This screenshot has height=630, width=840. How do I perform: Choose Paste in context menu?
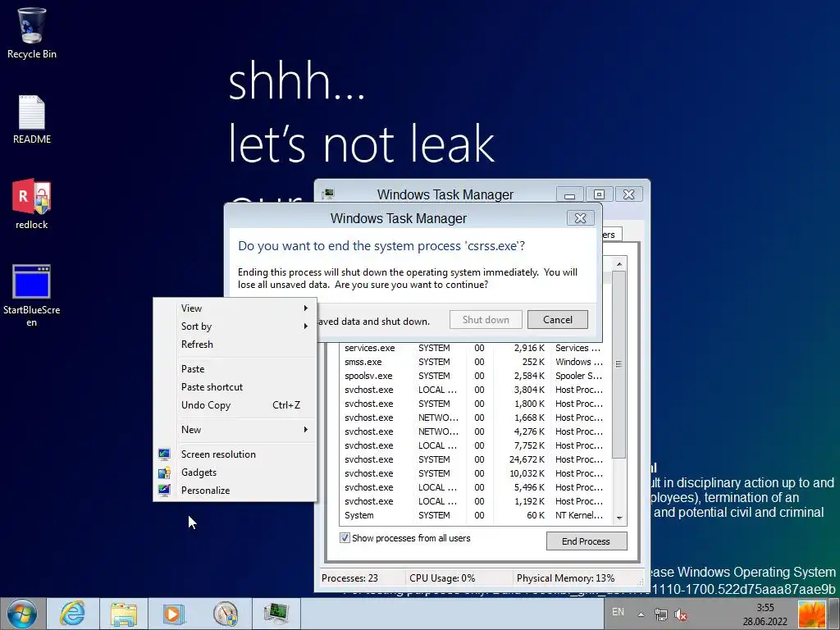tap(235, 369)
